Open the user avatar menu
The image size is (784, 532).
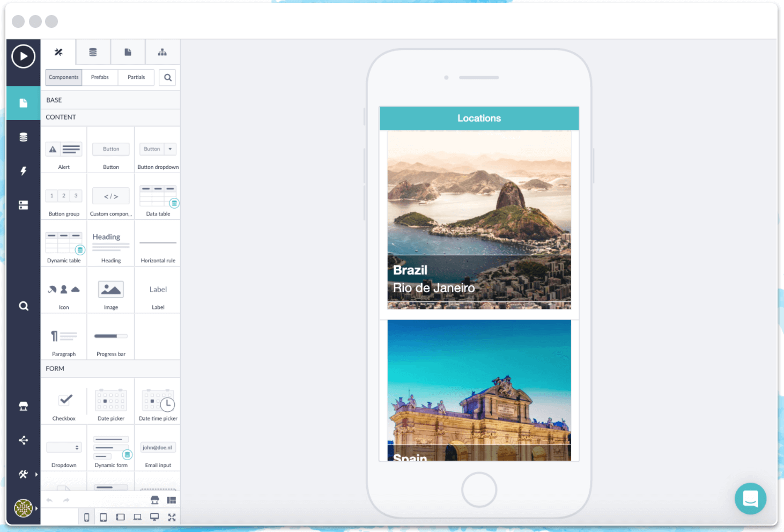pos(24,508)
